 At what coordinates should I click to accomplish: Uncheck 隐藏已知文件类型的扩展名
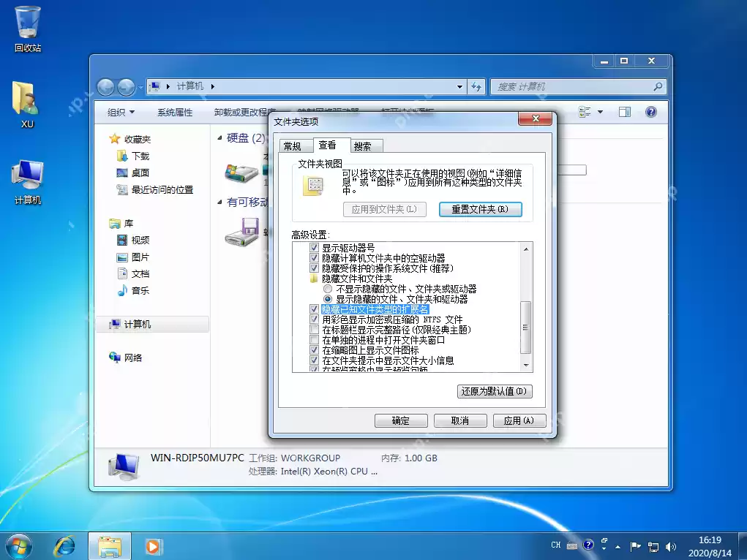click(314, 309)
